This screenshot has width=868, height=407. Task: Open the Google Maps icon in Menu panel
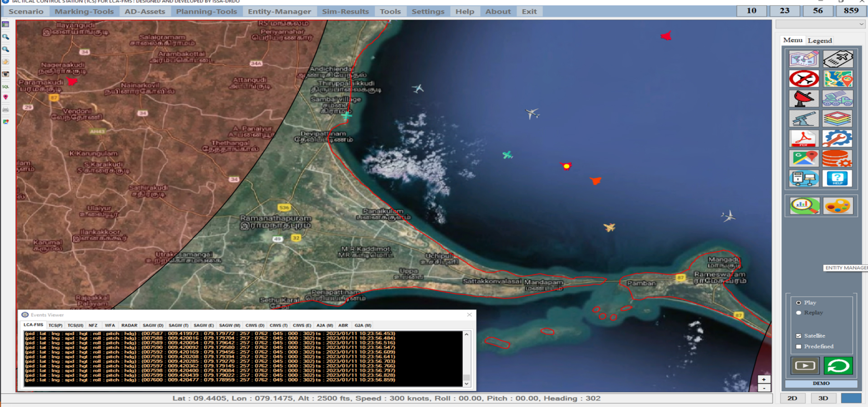click(x=804, y=158)
